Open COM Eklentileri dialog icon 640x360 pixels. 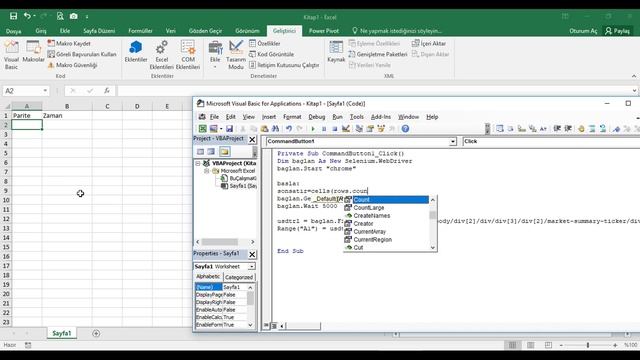pos(188,55)
